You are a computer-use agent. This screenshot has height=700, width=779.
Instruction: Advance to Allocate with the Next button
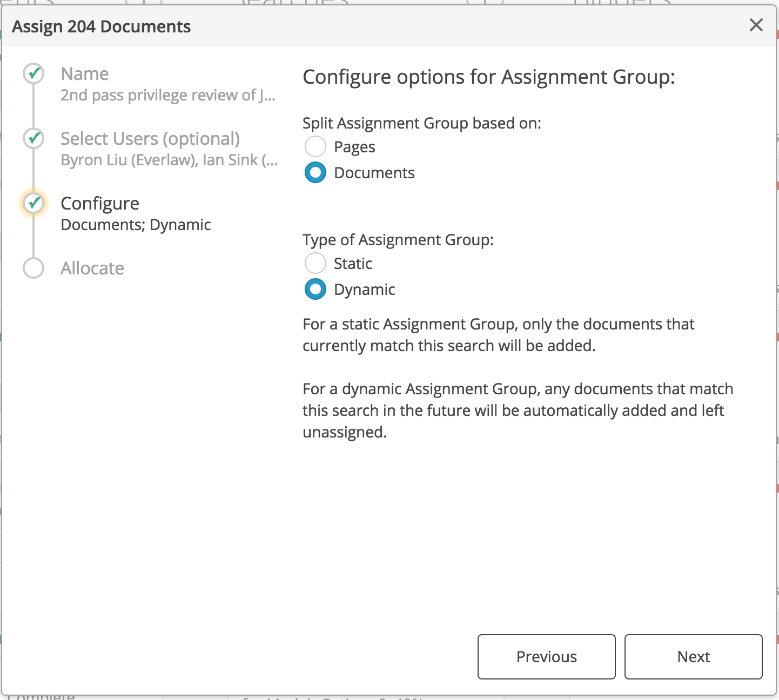pyautogui.click(x=693, y=657)
